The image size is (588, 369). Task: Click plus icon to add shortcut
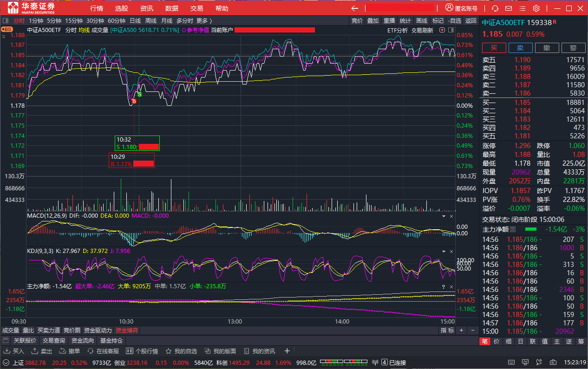(x=287, y=351)
